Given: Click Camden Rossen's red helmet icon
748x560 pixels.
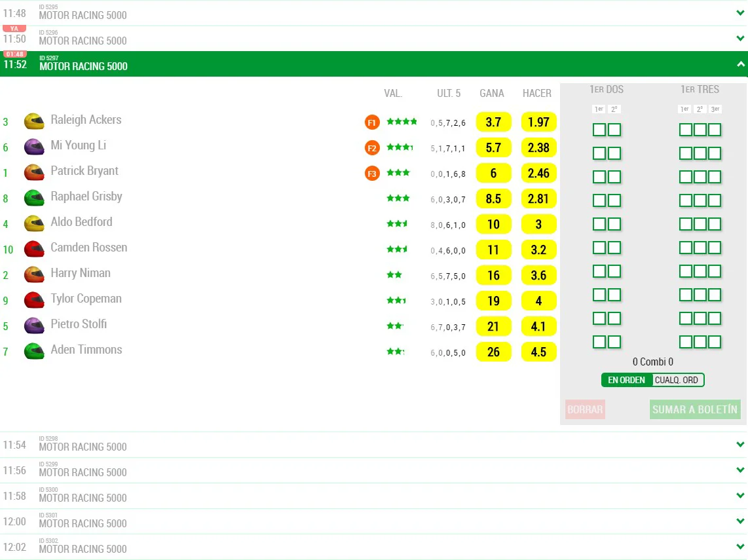Looking at the screenshot, I should (x=34, y=249).
